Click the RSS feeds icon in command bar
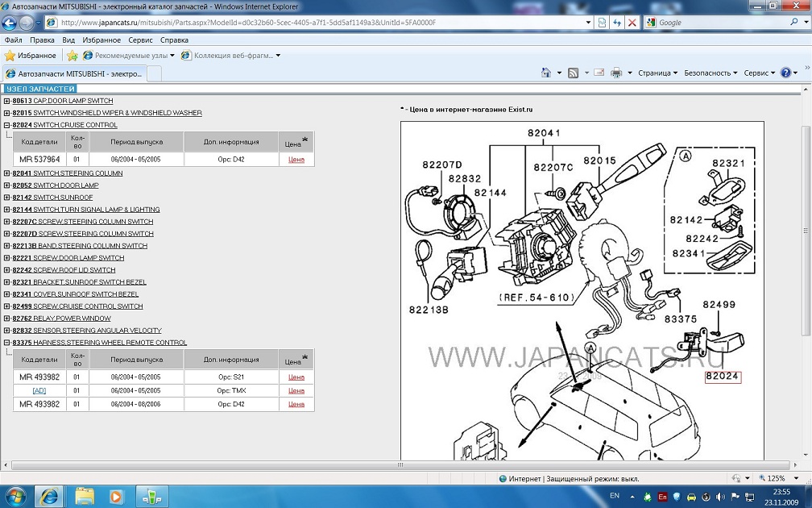This screenshot has width=812, height=508. [x=573, y=73]
